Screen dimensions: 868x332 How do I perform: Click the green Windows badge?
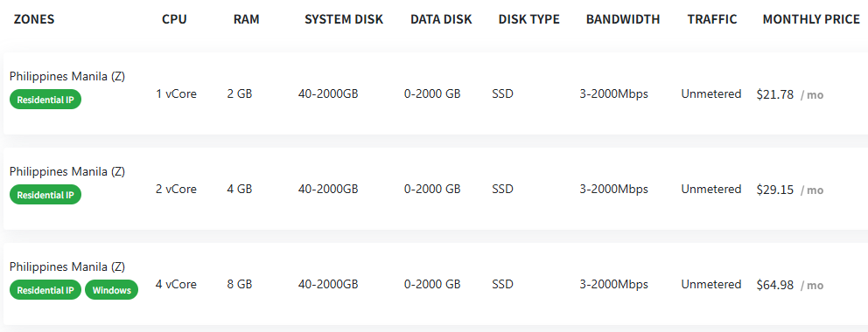click(111, 290)
